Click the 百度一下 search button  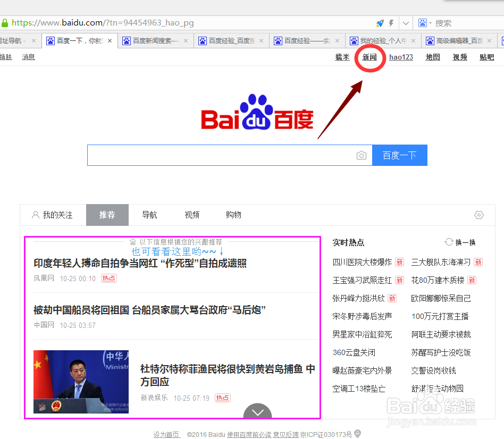[400, 156]
